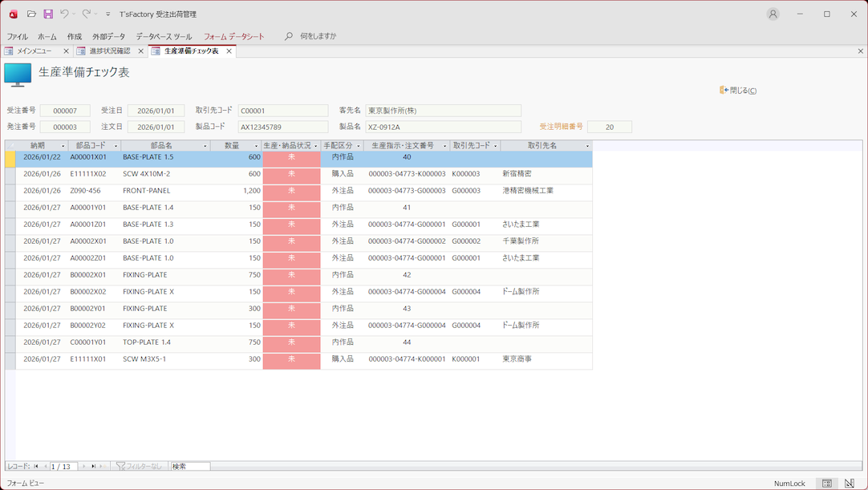Click the Save icon in quick access toolbar
The height and width of the screenshot is (490, 868).
(48, 14)
